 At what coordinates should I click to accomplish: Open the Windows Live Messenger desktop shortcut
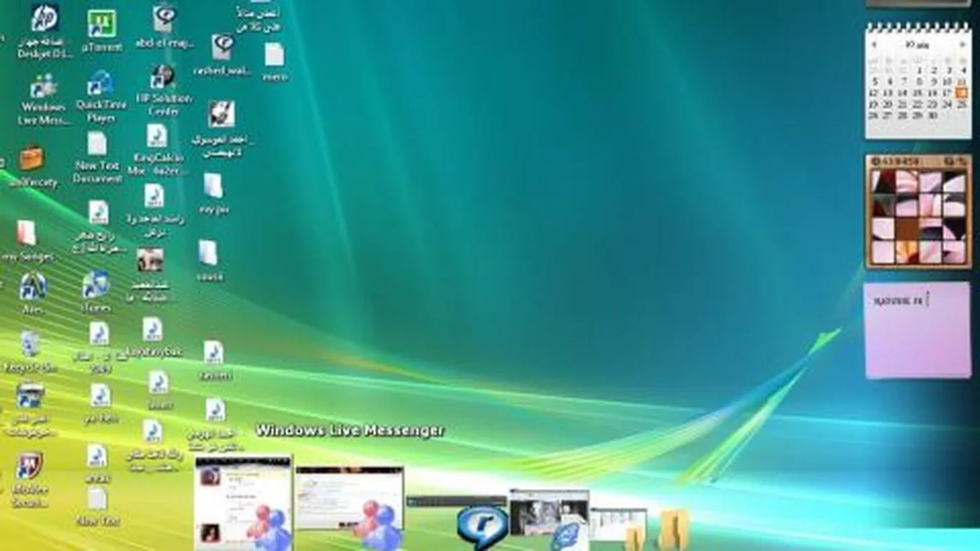coord(43,88)
